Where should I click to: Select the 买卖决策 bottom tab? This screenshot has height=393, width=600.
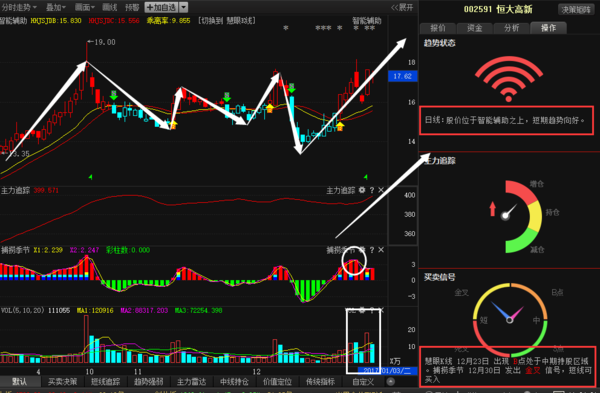62,382
